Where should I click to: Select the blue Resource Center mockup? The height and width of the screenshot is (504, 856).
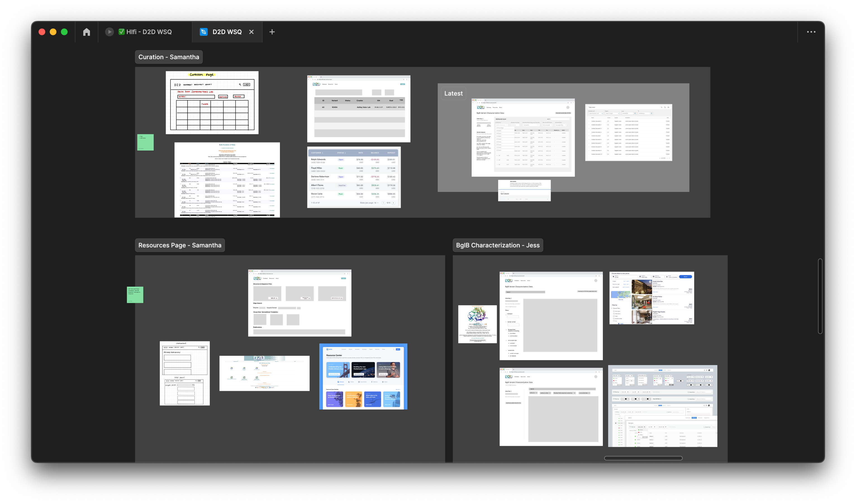pos(363,376)
